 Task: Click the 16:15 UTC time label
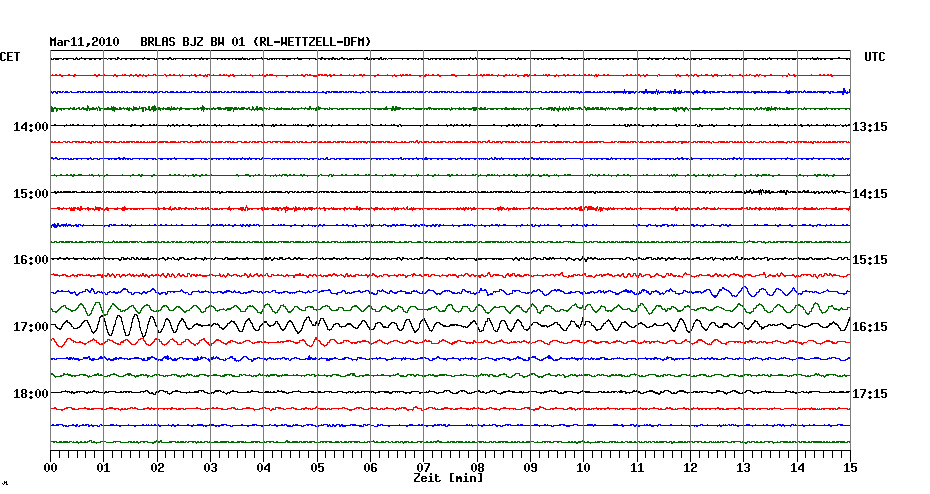tap(869, 327)
